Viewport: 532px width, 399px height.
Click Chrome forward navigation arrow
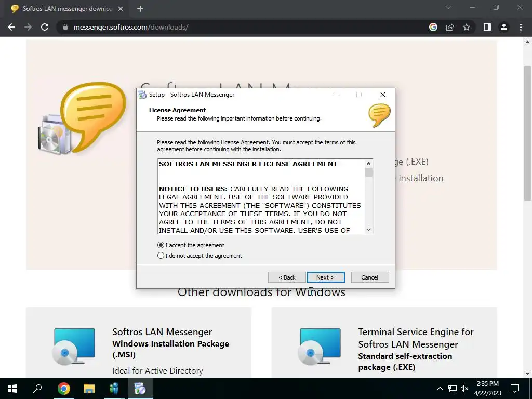pyautogui.click(x=28, y=27)
